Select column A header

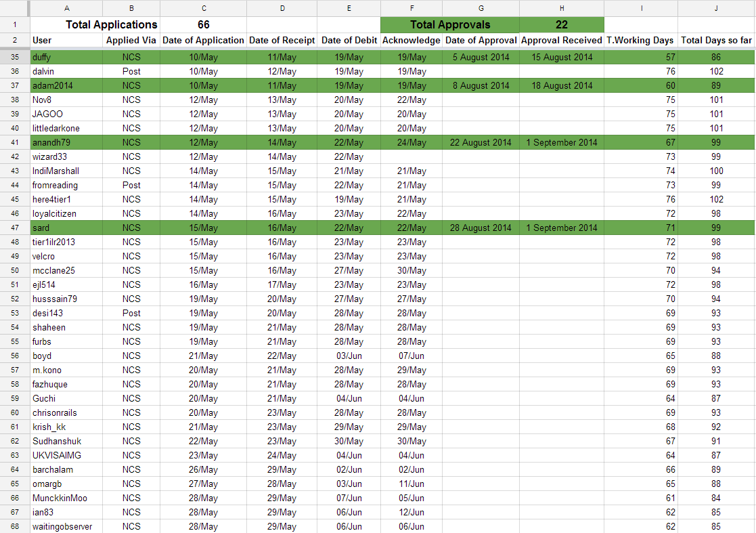coord(66,8)
